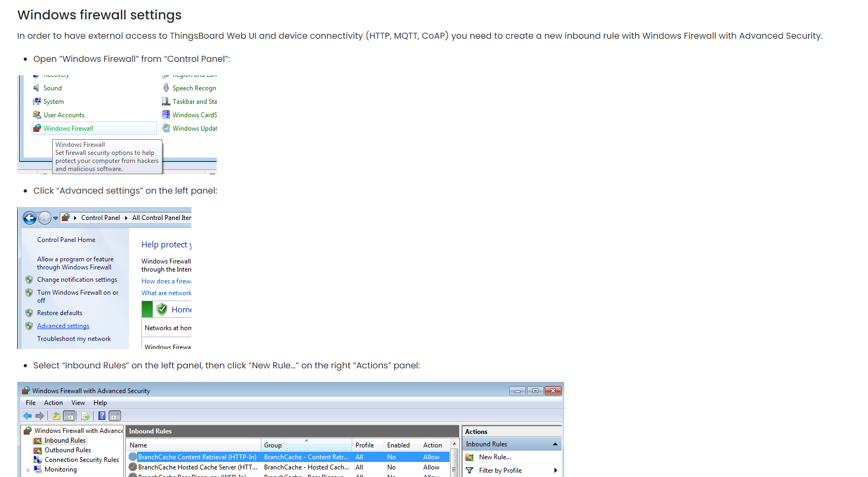This screenshot has width=868, height=477.
Task: Click the Name column header
Action: pyautogui.click(x=194, y=445)
